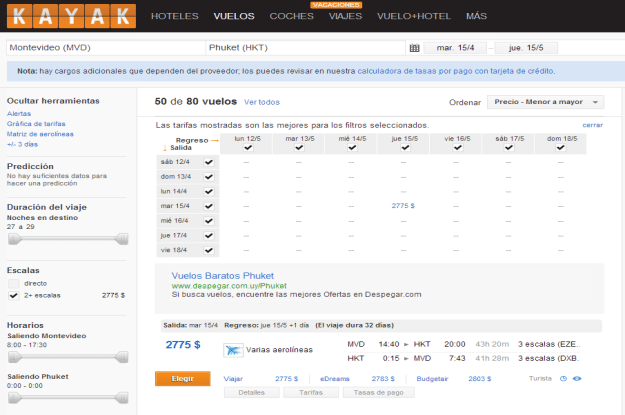The image size is (625, 415).
Task: Click the orange Elegir button
Action: point(183,379)
